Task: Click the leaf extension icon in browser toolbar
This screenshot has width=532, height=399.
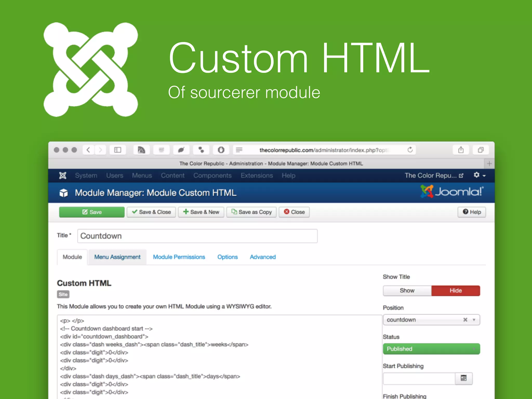Action: tap(181, 150)
